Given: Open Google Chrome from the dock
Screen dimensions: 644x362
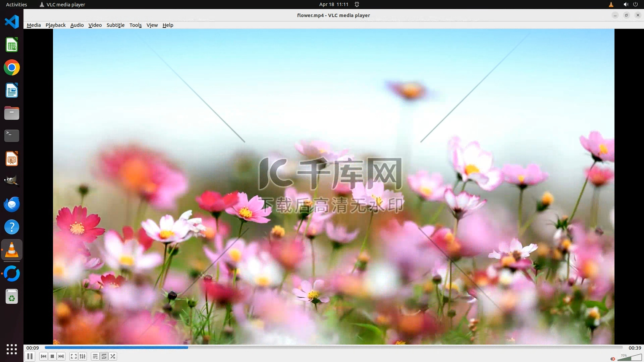Looking at the screenshot, I should pyautogui.click(x=12, y=68).
